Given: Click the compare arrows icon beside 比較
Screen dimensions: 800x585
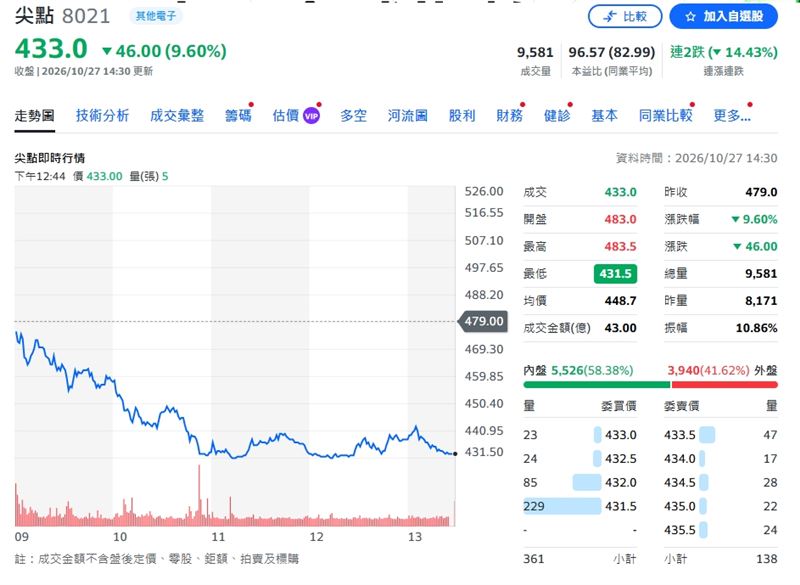Looking at the screenshot, I should [x=610, y=17].
